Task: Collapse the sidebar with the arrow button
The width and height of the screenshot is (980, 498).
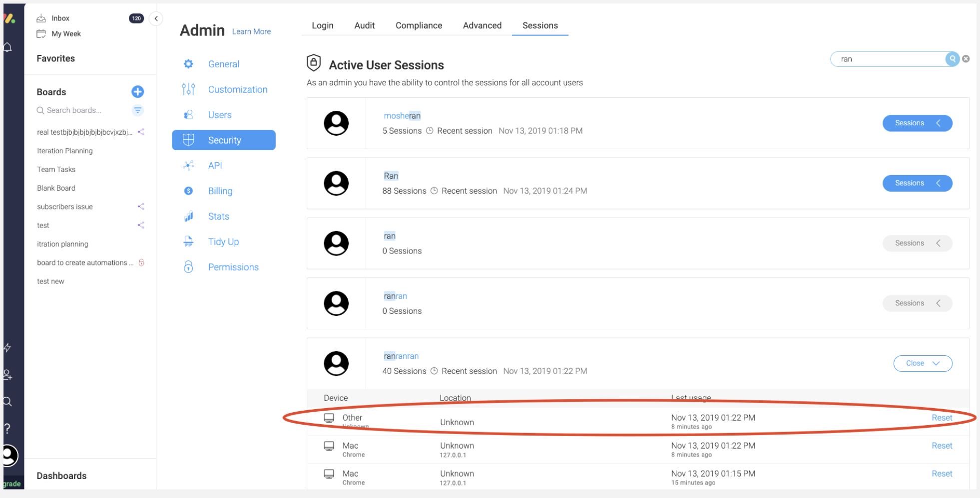Action: (156, 18)
